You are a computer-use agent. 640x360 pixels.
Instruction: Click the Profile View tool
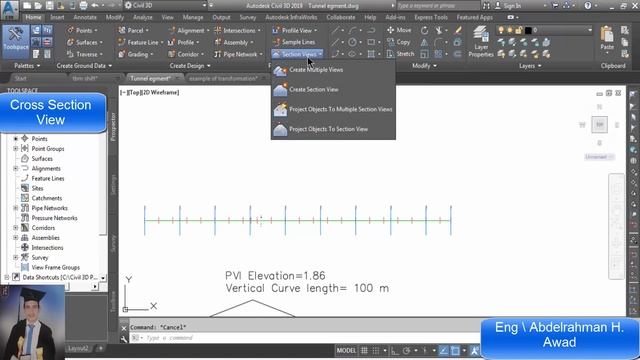coord(294,30)
